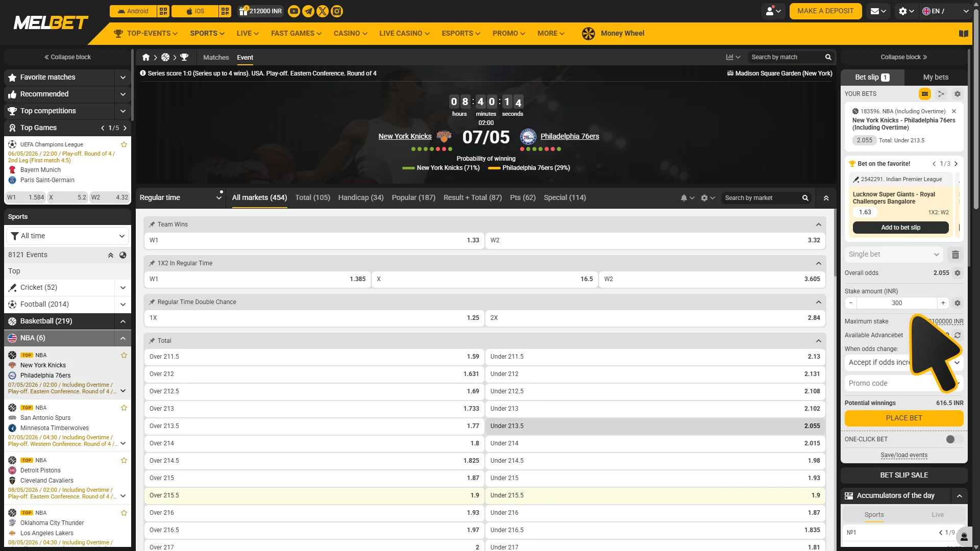Click the trophy breadcrumb icon

coord(184,57)
